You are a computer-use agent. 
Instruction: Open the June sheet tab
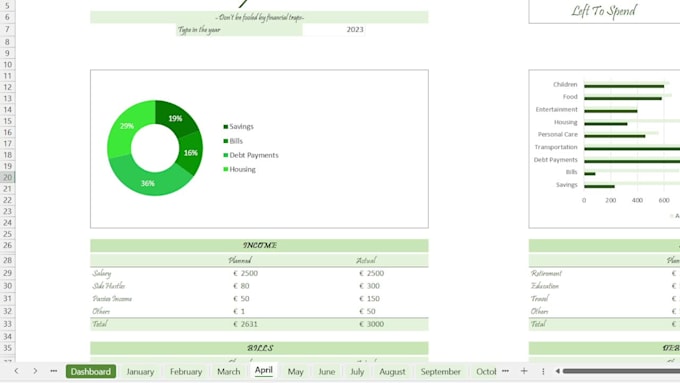click(x=327, y=372)
